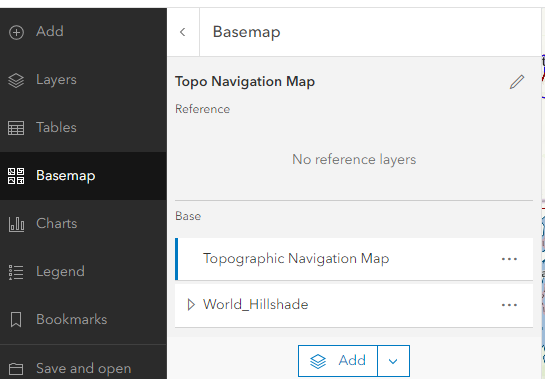545x379 pixels.
Task: Click the Topo Navigation Map title
Action: point(245,82)
